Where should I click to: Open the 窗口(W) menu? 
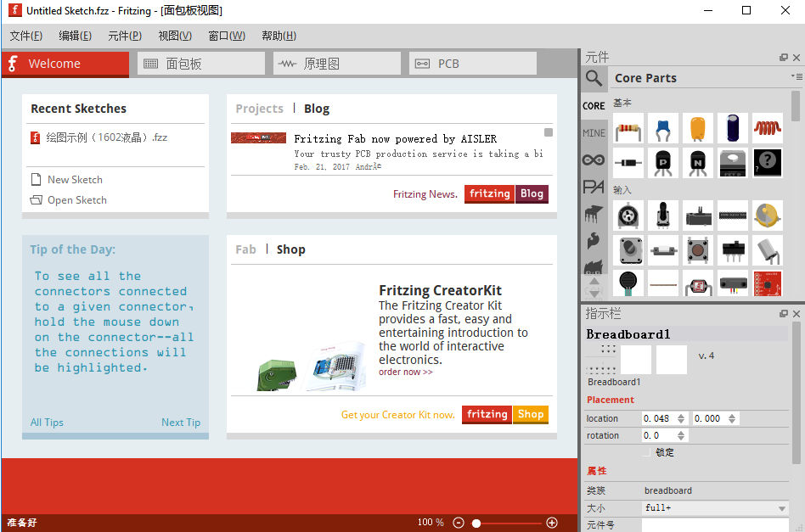227,36
